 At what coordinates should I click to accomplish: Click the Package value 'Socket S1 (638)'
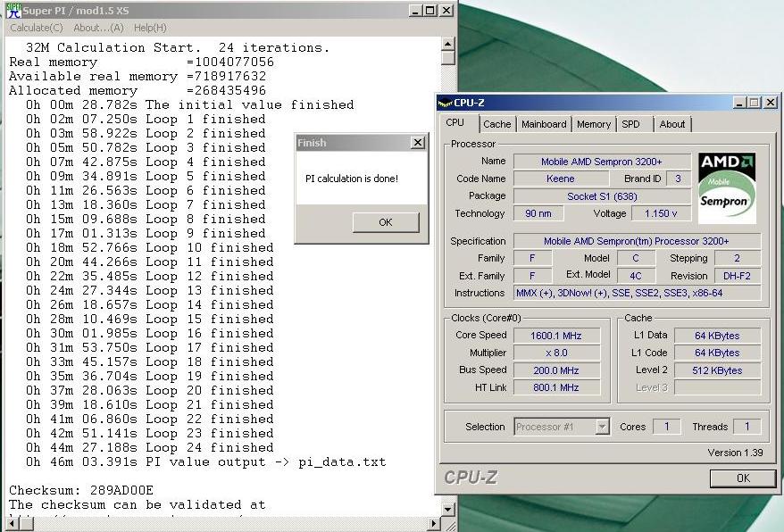tap(602, 196)
